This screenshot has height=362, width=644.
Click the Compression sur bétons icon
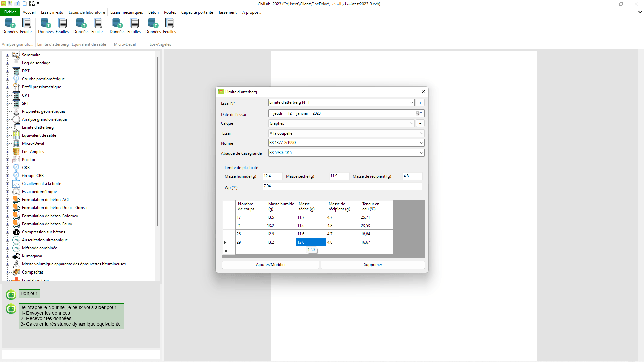point(16,232)
